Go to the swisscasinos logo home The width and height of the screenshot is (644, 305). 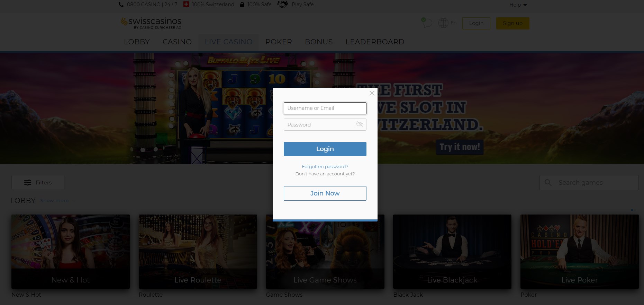[151, 23]
